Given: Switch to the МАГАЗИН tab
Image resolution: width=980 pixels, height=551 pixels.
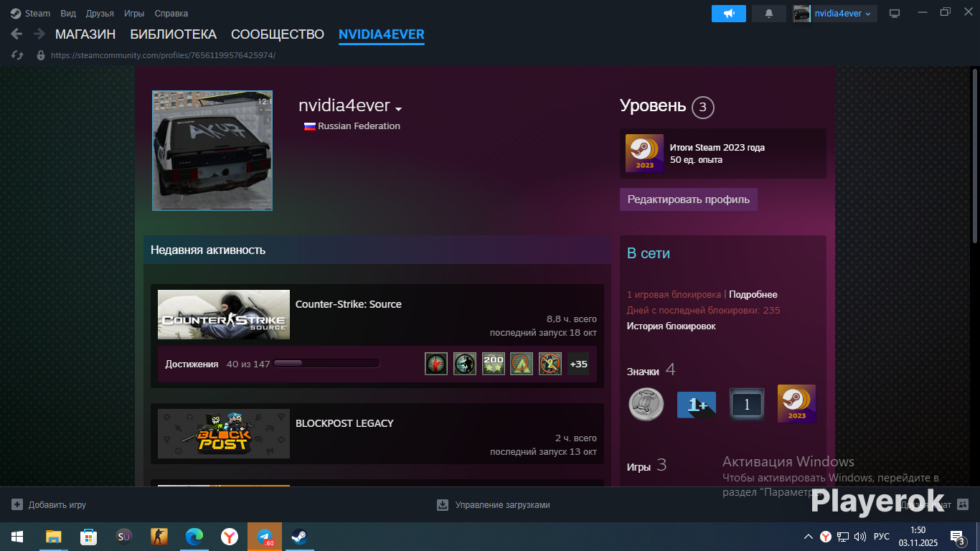Looking at the screenshot, I should pyautogui.click(x=85, y=34).
